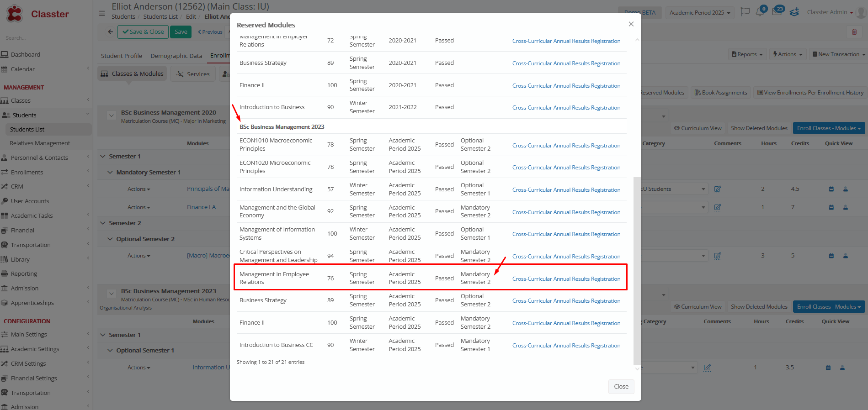Open the Academic Period 2025 dropdown

click(x=699, y=13)
